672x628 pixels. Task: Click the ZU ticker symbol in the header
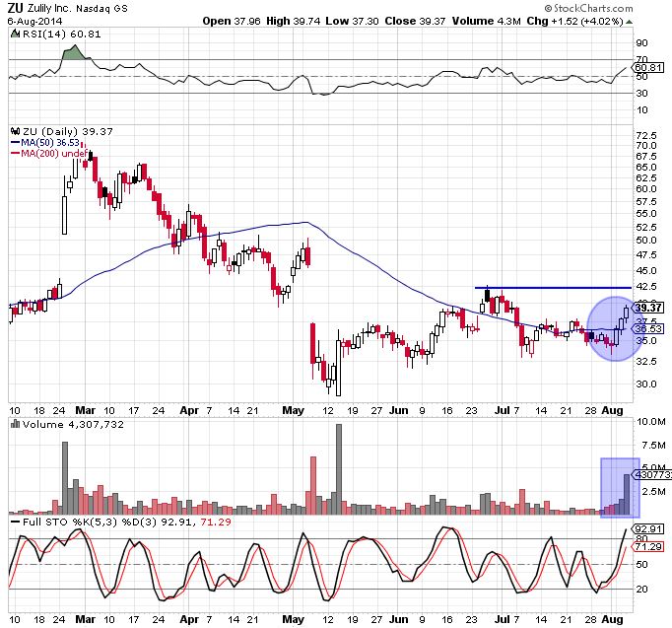(15, 7)
